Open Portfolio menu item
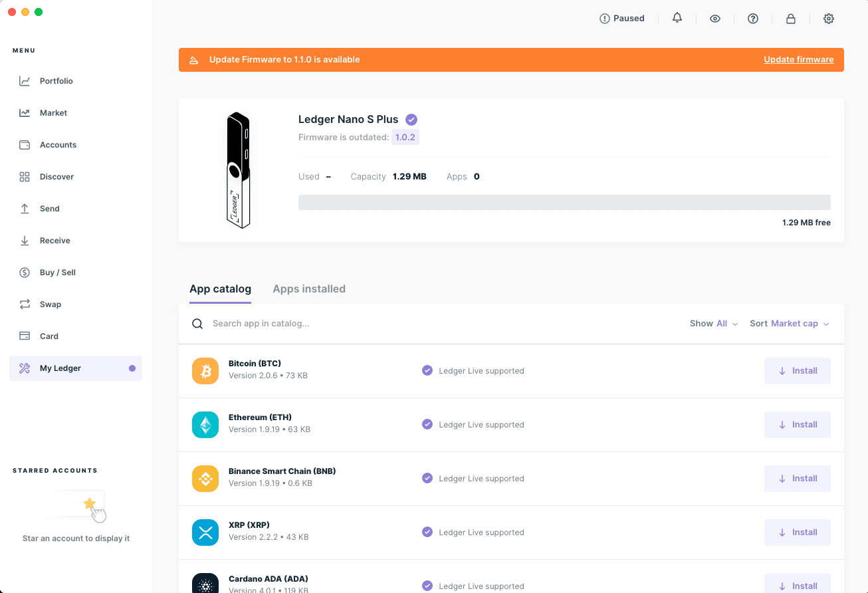This screenshot has width=868, height=593. pos(76,81)
